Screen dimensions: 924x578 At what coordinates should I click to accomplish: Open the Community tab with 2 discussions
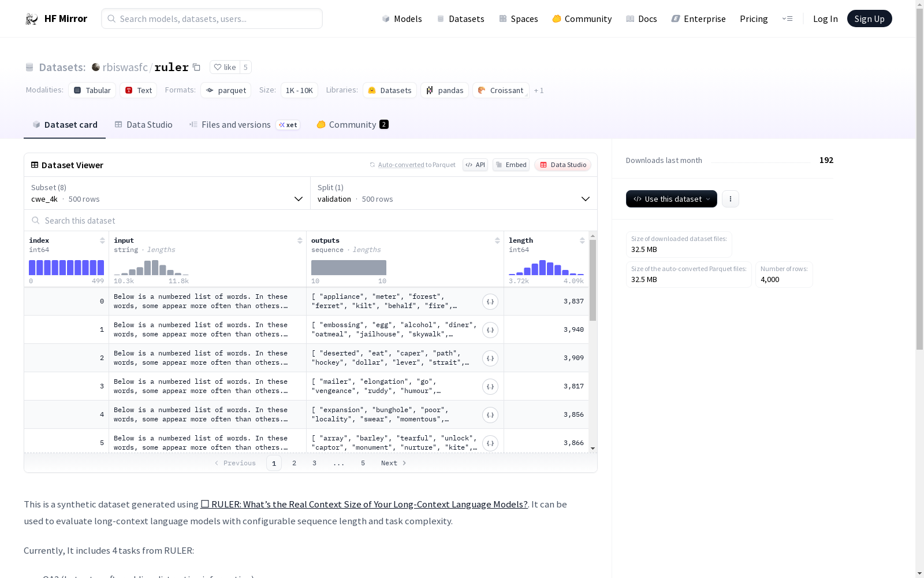tap(352, 125)
